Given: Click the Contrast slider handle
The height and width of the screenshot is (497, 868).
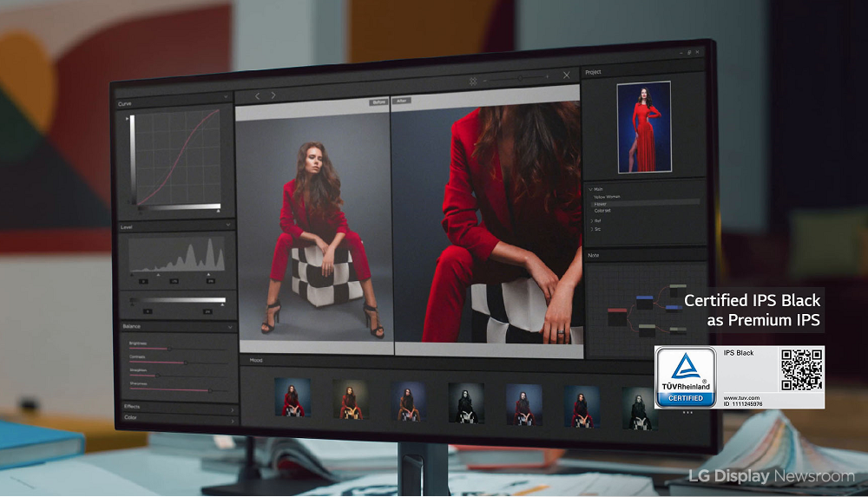Looking at the screenshot, I should click(x=185, y=363).
